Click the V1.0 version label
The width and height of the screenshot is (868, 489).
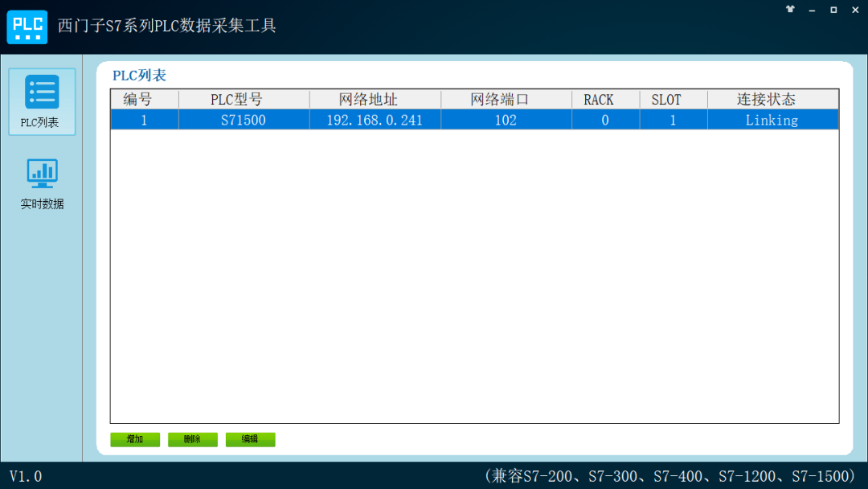click(x=26, y=476)
